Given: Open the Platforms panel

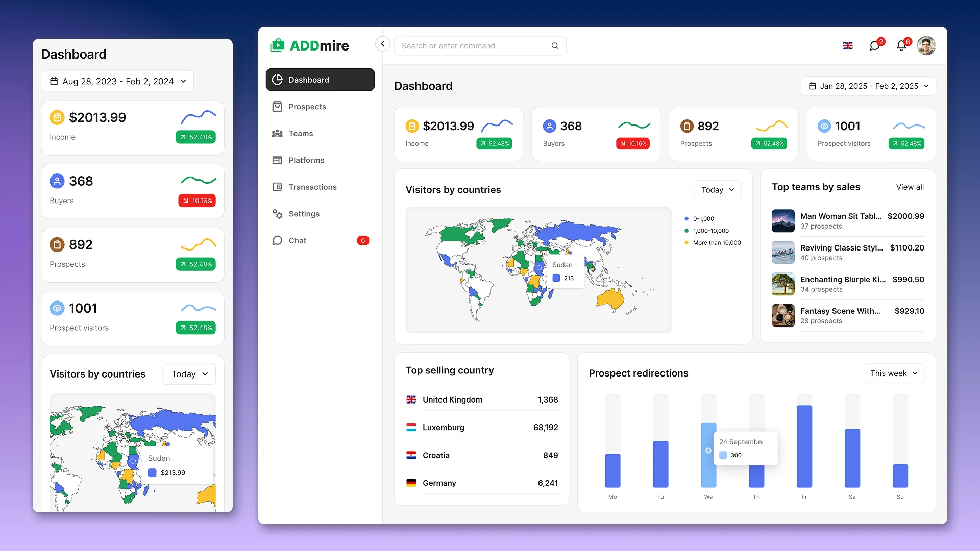Looking at the screenshot, I should point(306,160).
